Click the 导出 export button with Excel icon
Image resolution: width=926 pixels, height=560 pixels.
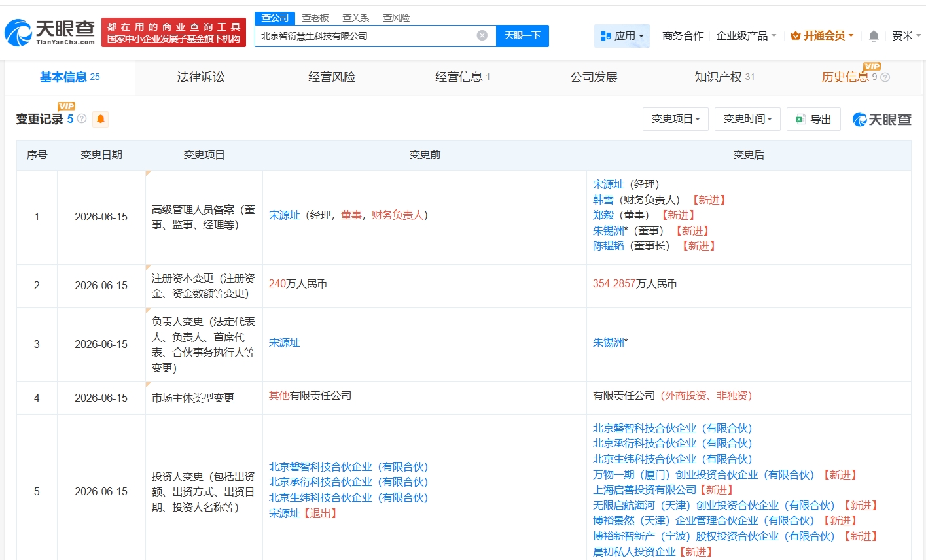[813, 119]
